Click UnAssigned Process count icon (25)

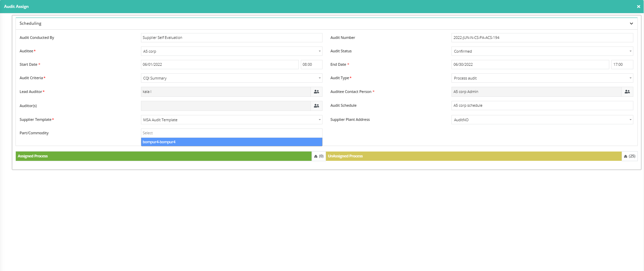click(x=630, y=156)
